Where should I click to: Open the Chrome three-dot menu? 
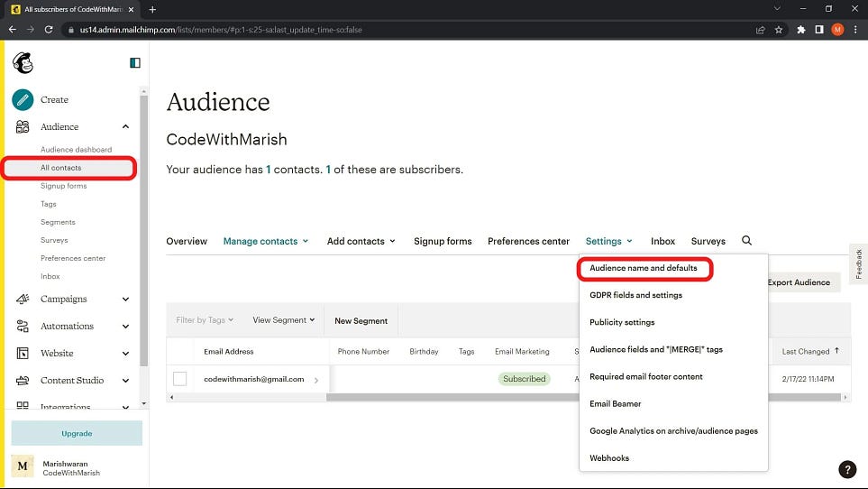point(855,30)
